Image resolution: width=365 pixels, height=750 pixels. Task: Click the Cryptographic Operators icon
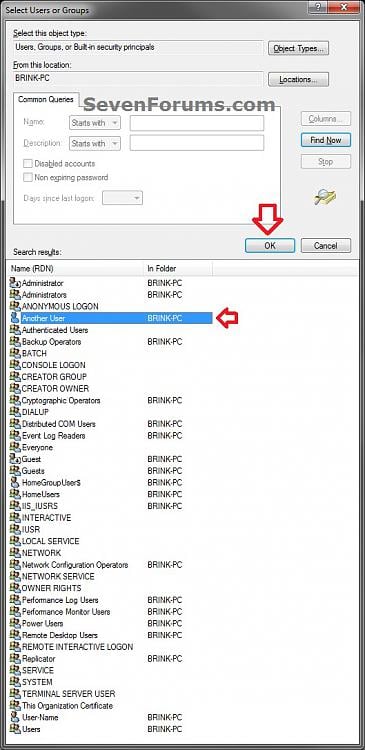click(15, 400)
